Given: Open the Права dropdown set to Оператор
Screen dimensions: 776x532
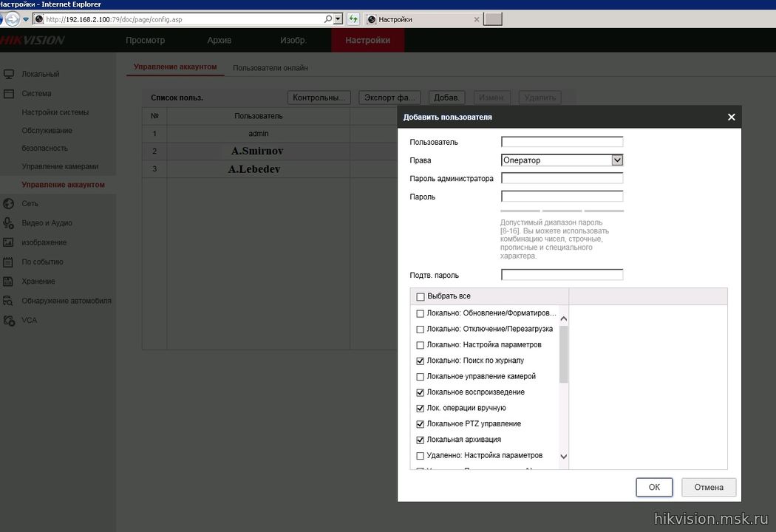Looking at the screenshot, I should click(562, 160).
